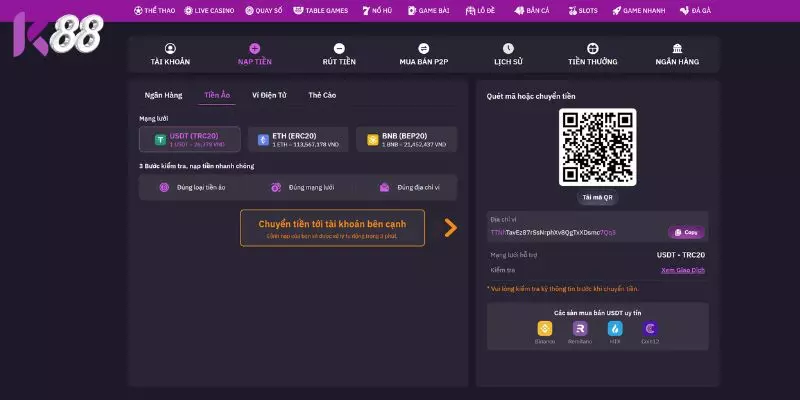The image size is (800, 400).
Task: Click the Ngân Hàng bank icon
Action: coord(677,48)
